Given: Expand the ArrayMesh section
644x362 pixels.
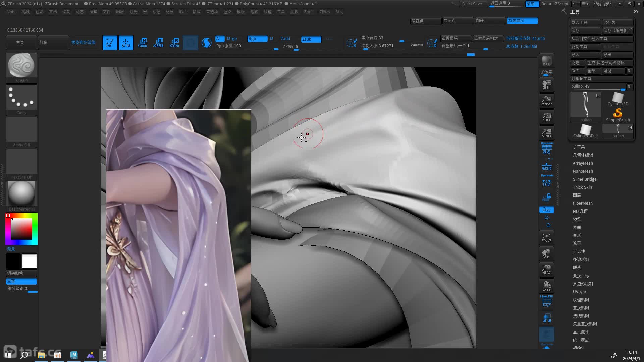Looking at the screenshot, I should 583,163.
